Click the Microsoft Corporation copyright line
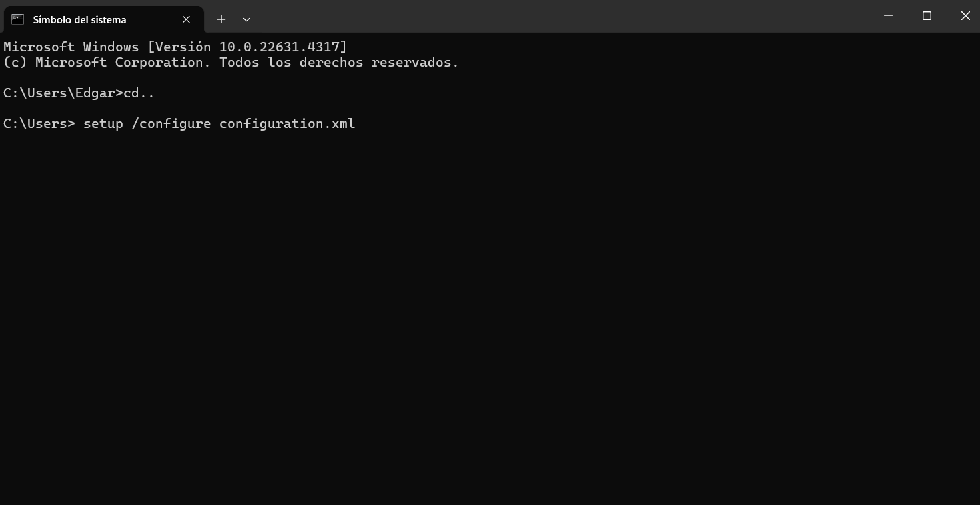Viewport: 980px width, 505px height. pos(231,63)
